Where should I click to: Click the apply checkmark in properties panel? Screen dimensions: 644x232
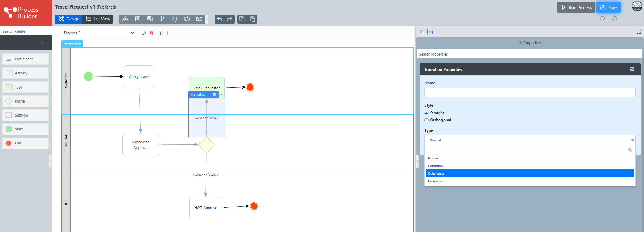(x=430, y=32)
